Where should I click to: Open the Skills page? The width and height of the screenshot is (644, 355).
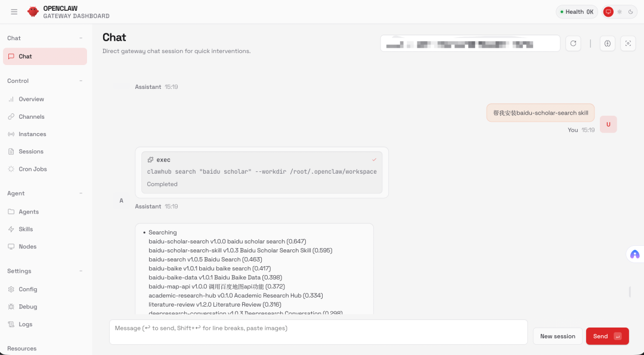click(26, 229)
